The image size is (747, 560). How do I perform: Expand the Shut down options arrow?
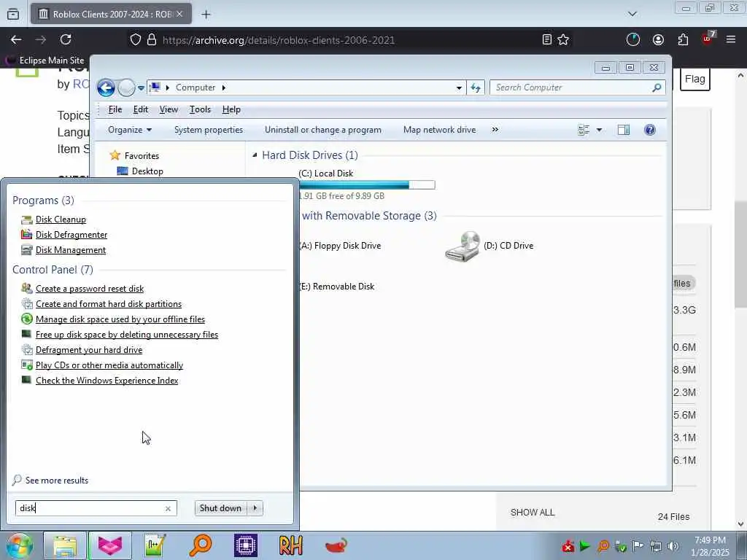[255, 508]
